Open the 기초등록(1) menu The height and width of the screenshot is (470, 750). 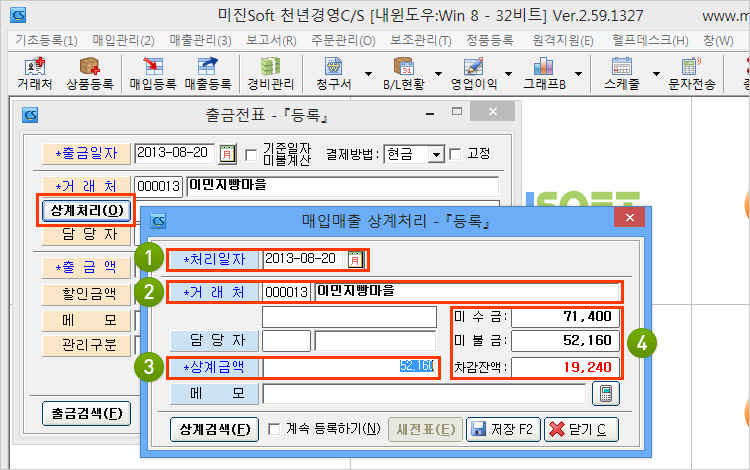pos(46,41)
